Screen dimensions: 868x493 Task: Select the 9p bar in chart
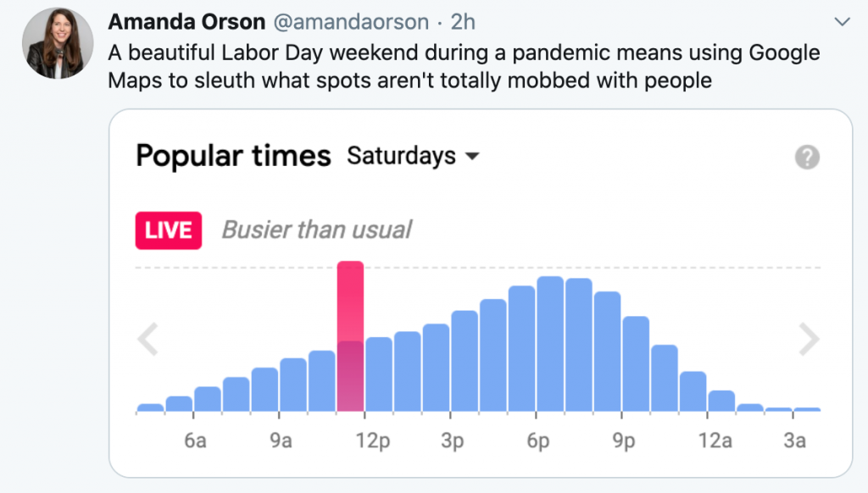(636, 364)
